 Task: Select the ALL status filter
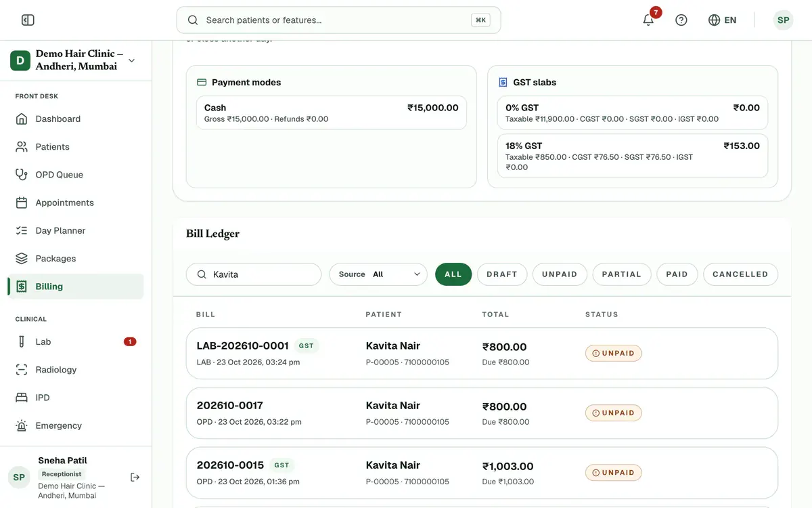pos(453,274)
